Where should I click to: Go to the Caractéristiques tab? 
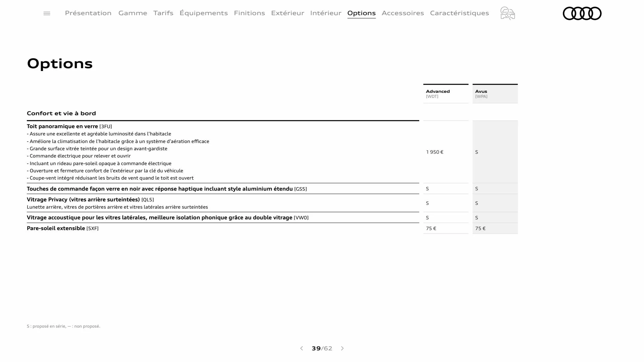point(459,13)
